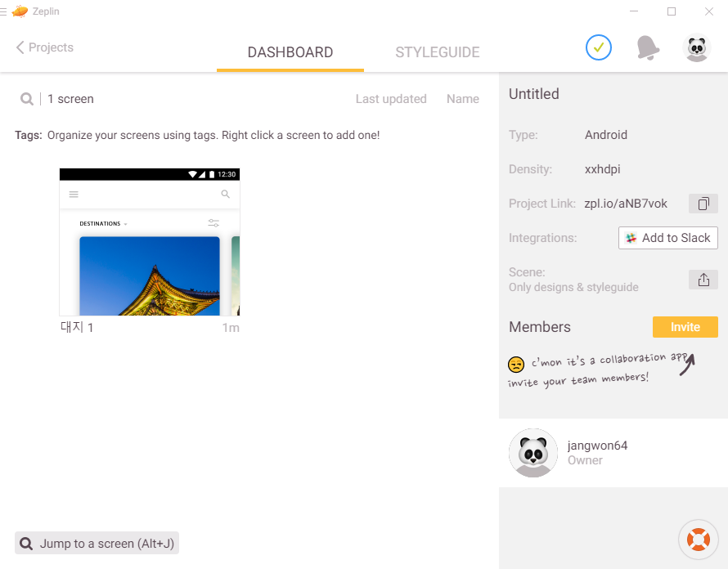Sort screens by Last updated
Screen dimensions: 728x569
(391, 99)
